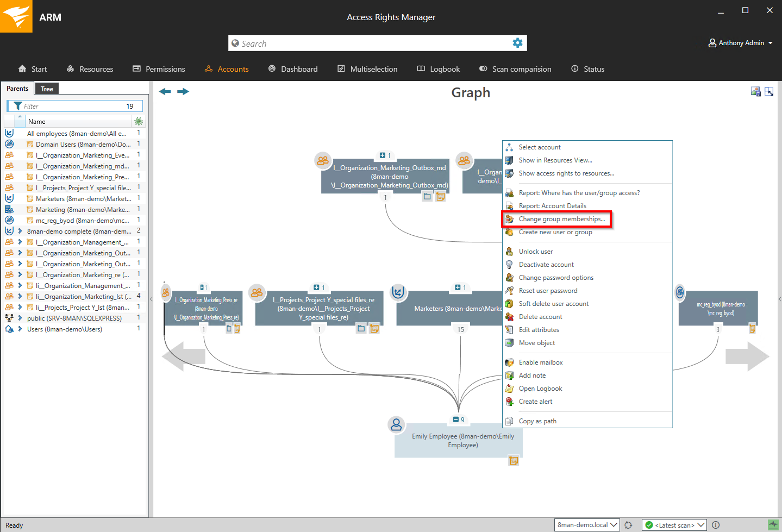The width and height of the screenshot is (782, 532).
Task: Open the Anthony Admin user menu
Action: [x=741, y=43]
